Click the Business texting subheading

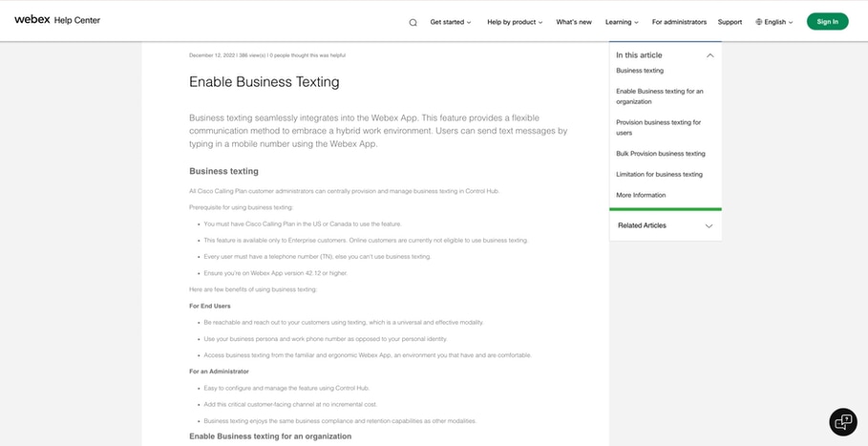pos(223,172)
